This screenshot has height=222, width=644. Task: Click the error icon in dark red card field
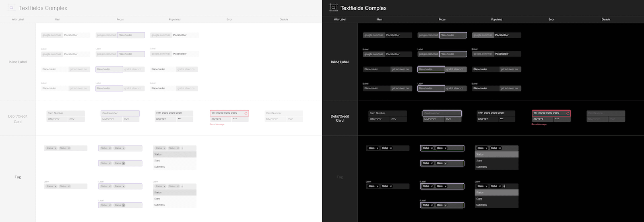(x=568, y=113)
